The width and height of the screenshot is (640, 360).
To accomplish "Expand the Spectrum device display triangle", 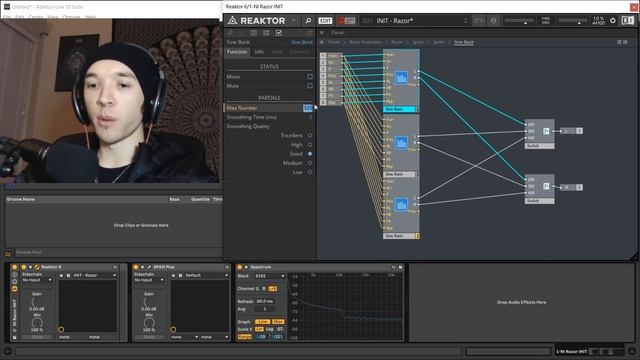I will 246,267.
